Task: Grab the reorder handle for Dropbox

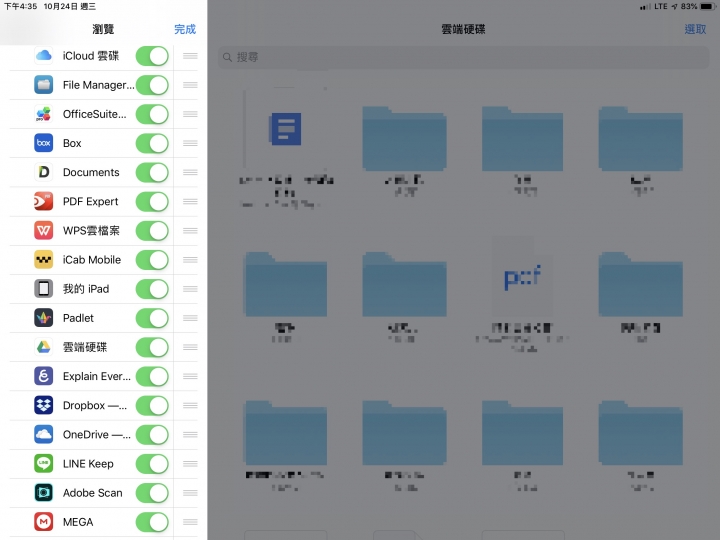Action: [190, 405]
